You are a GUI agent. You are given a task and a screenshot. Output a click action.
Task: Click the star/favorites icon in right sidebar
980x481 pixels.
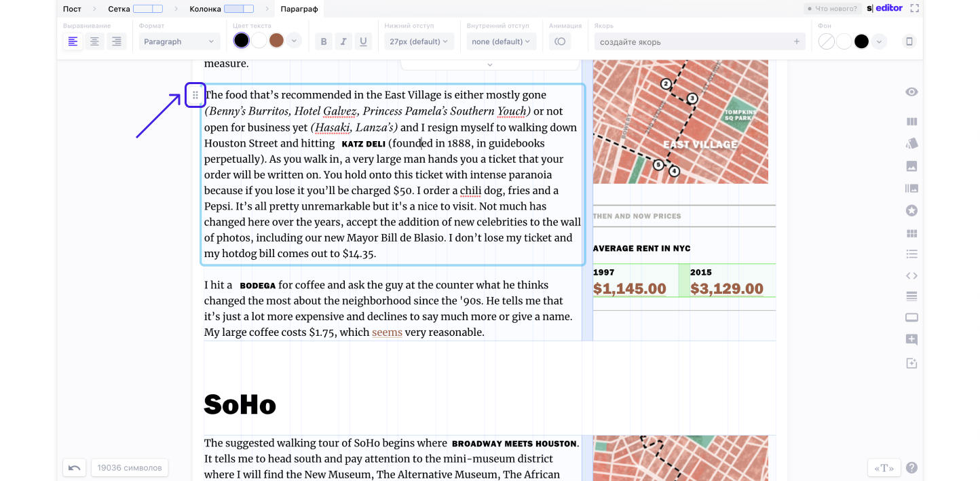point(911,210)
